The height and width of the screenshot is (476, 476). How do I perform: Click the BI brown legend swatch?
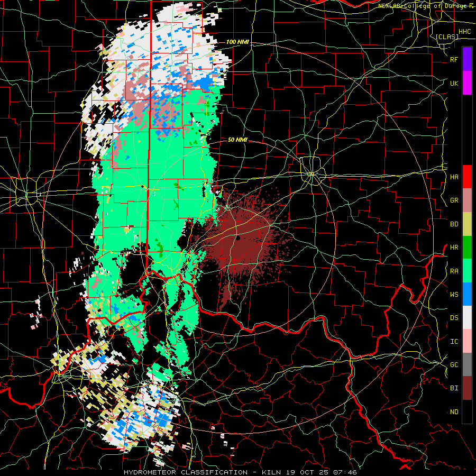(x=467, y=388)
